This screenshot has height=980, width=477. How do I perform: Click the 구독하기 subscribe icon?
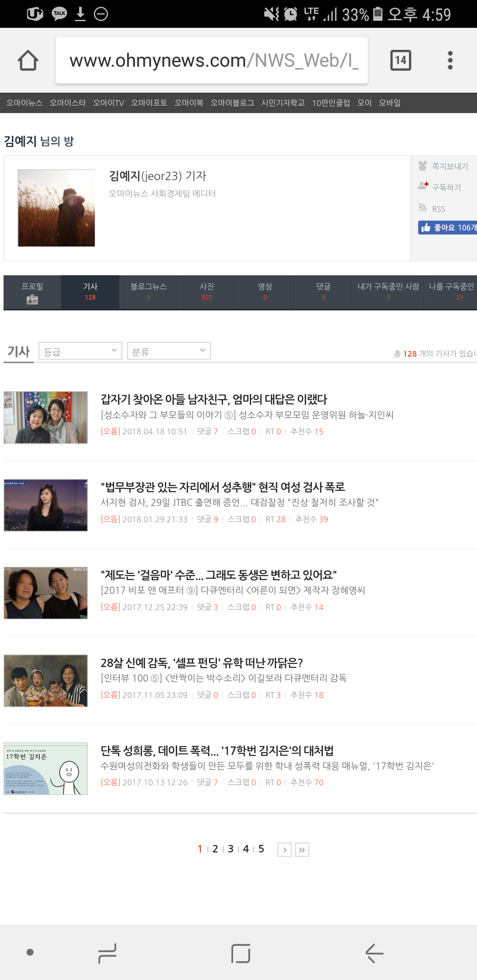pos(423,187)
